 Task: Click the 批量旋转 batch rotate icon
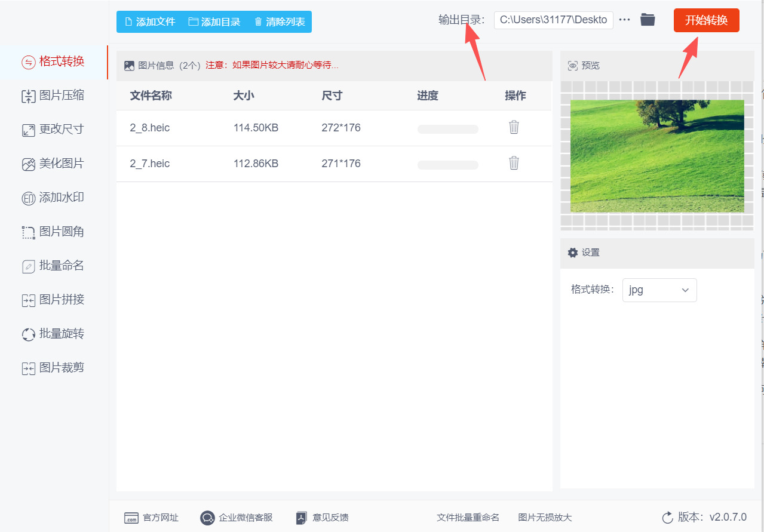[29, 334]
